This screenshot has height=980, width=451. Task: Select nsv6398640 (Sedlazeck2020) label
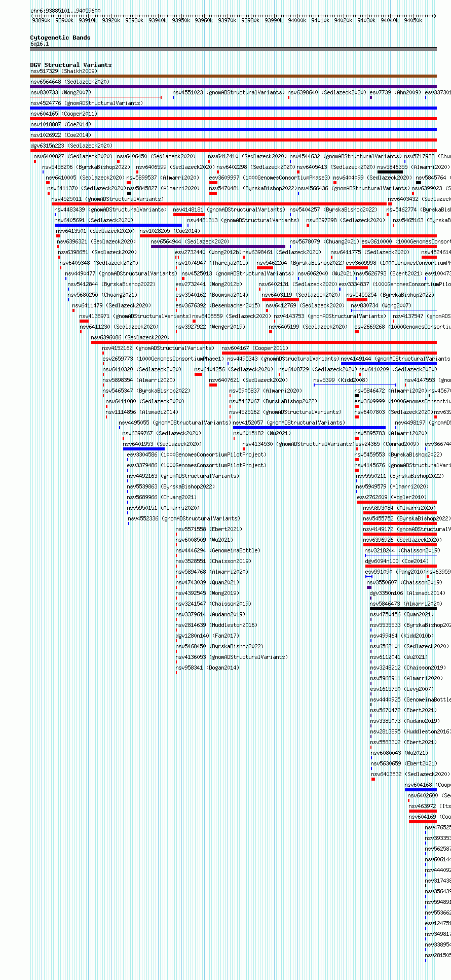(327, 93)
